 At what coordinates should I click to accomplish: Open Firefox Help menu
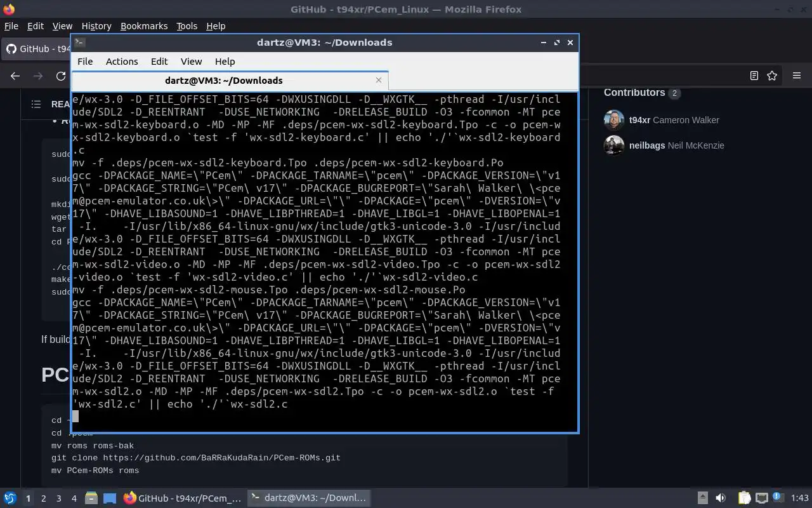pos(216,26)
